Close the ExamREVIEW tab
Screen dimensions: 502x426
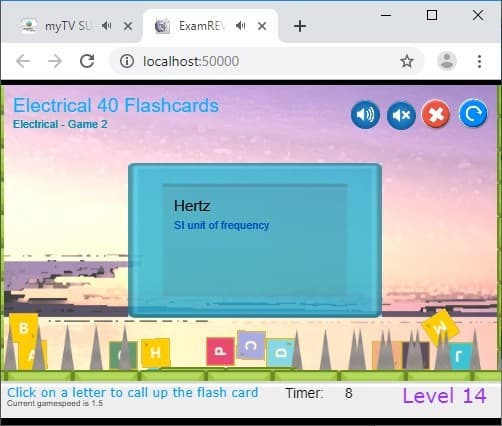(262, 26)
